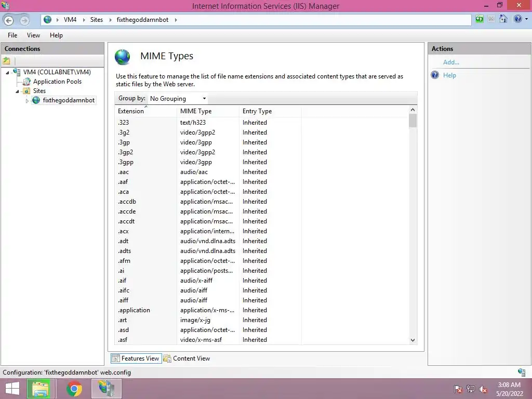
Task: Click the Features View icon
Action: [x=116, y=358]
